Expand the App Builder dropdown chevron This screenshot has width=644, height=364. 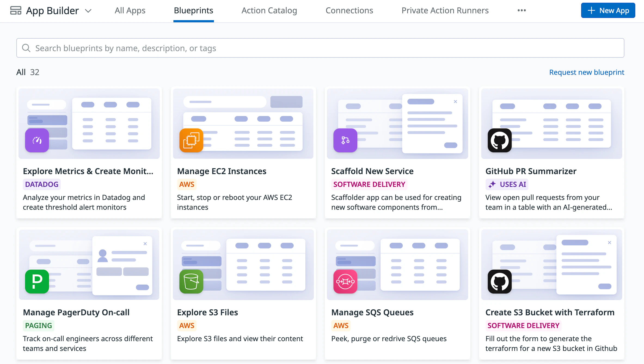coord(88,11)
